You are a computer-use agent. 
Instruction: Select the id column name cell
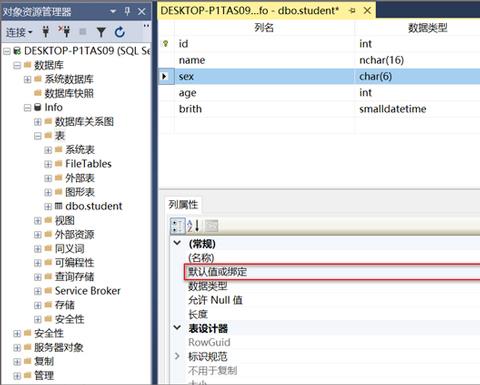click(264, 44)
